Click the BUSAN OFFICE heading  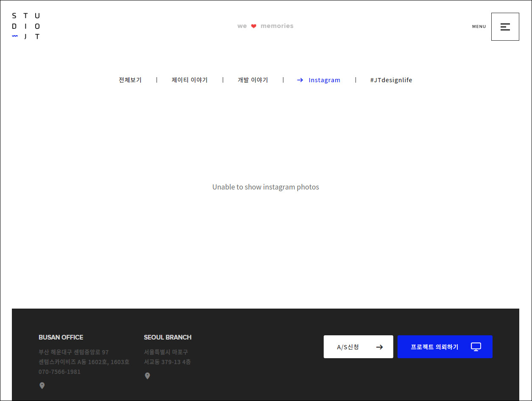click(x=61, y=337)
